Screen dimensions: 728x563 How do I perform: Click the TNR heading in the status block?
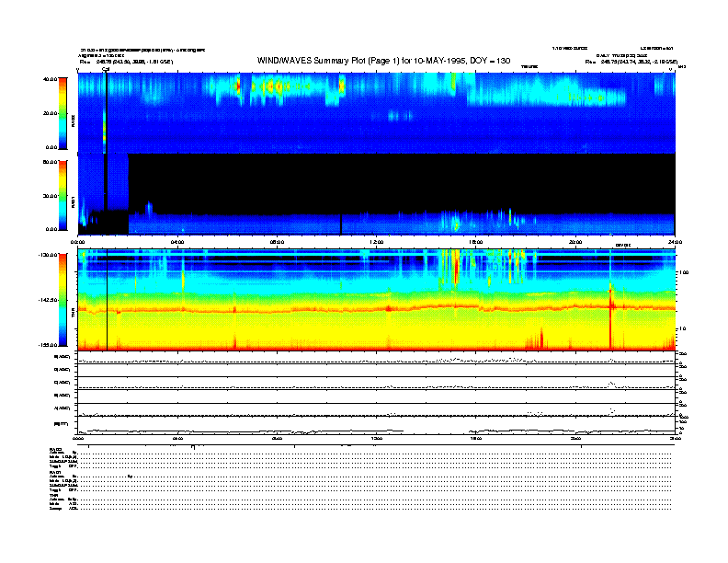pyautogui.click(x=53, y=495)
